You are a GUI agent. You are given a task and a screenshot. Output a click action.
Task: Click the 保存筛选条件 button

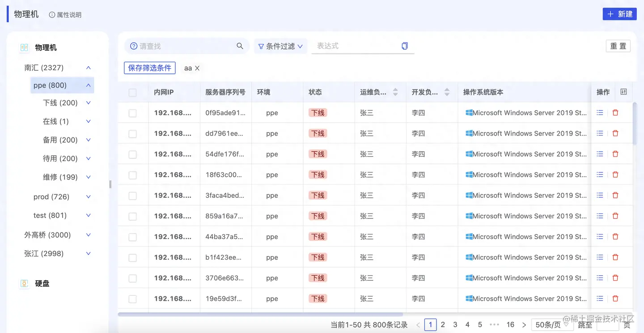tap(150, 68)
